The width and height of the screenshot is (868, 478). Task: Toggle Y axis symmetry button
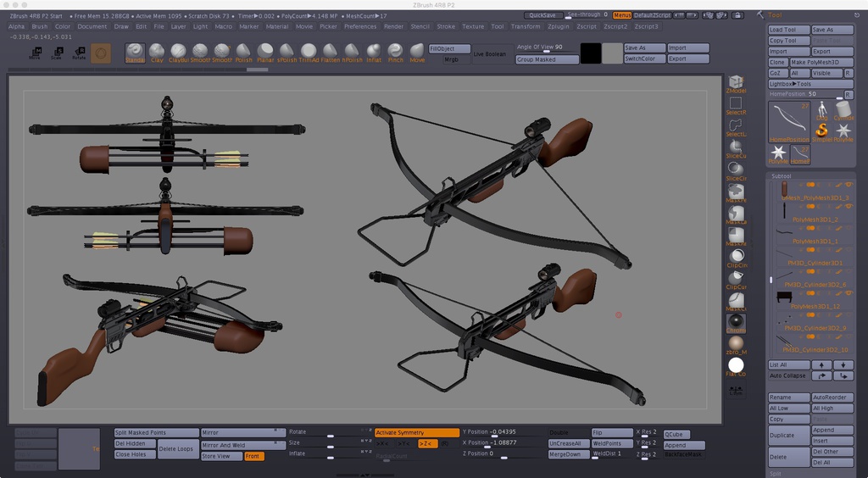(x=404, y=444)
